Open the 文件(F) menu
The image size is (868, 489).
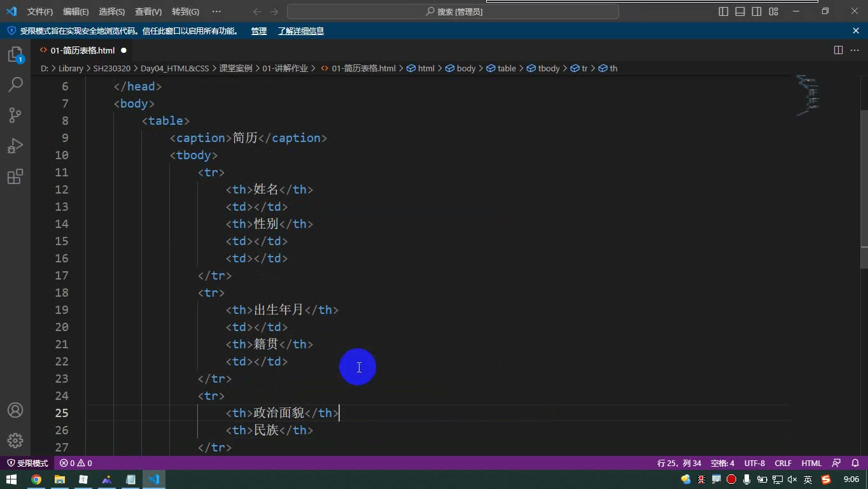(39, 11)
